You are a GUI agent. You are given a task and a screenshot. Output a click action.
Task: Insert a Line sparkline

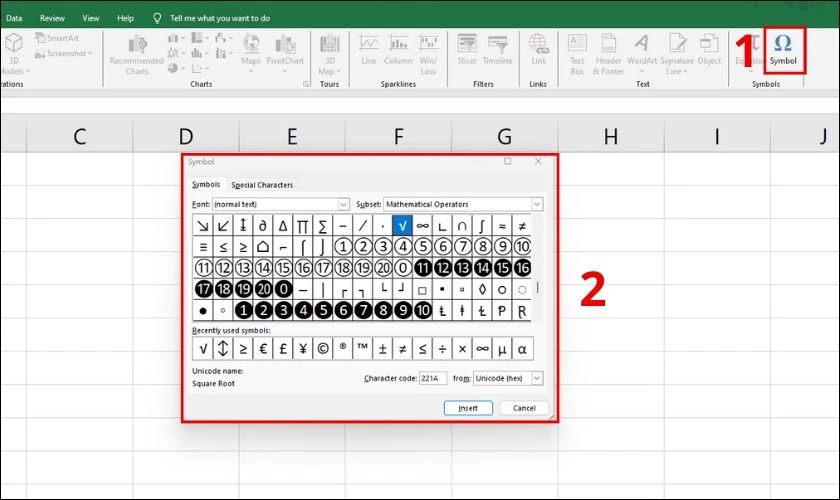[x=369, y=51]
